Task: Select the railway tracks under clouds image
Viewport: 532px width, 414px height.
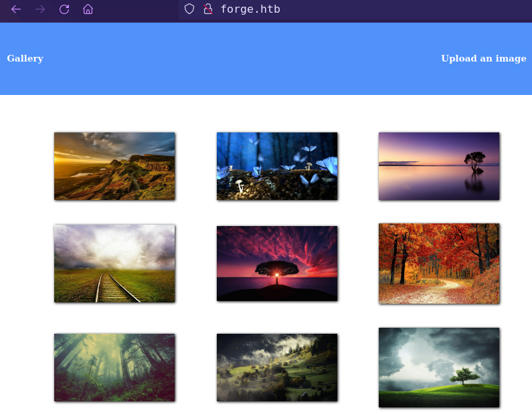Action: (x=114, y=264)
